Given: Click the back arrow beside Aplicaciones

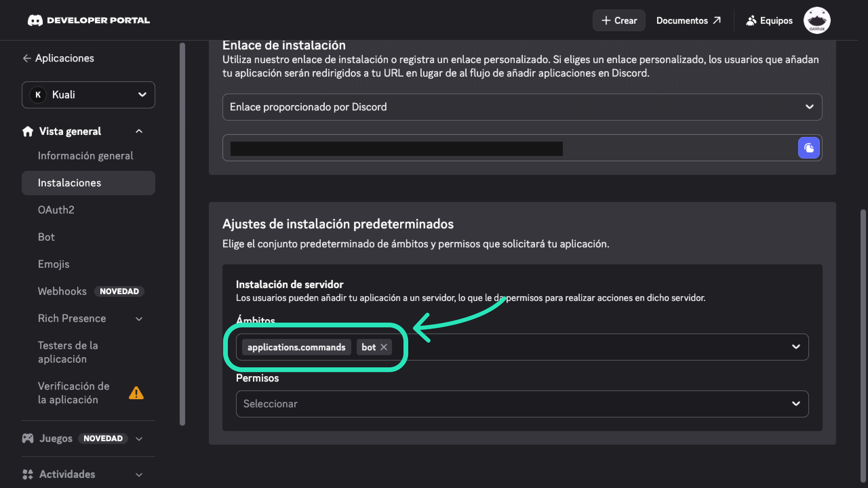Looking at the screenshot, I should click(27, 58).
